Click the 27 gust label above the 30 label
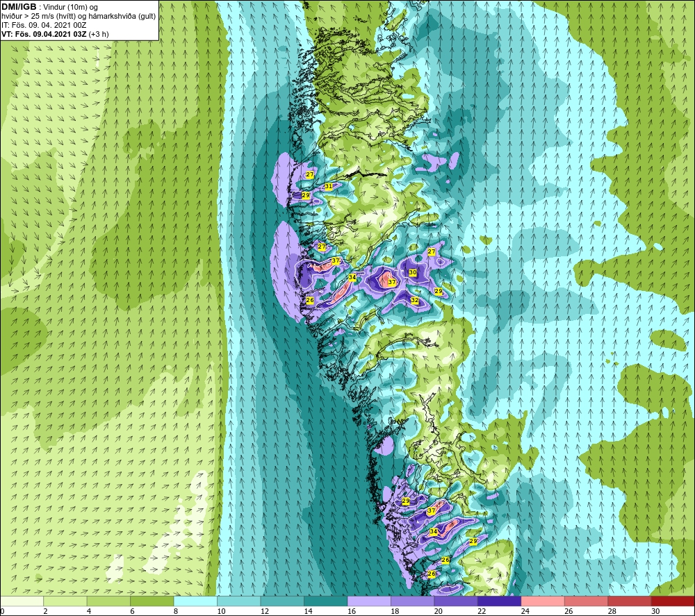This screenshot has height=616, width=695. [432, 251]
